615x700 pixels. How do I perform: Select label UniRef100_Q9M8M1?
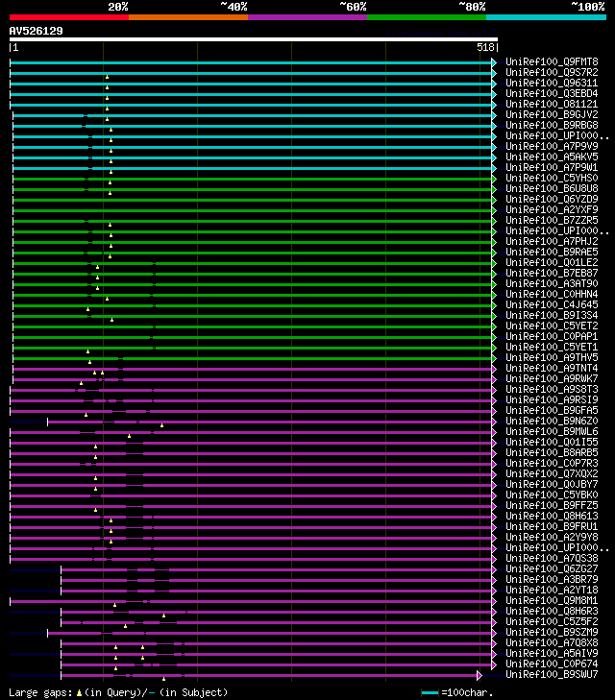(552, 600)
